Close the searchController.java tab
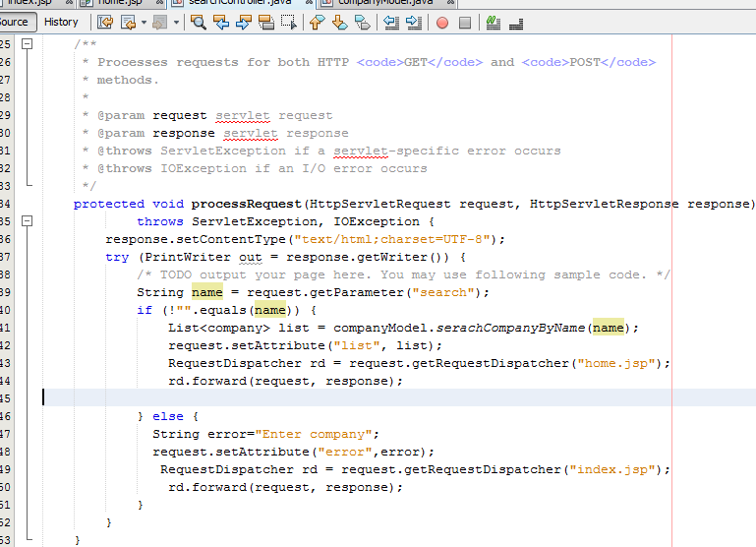 pos(309,2)
